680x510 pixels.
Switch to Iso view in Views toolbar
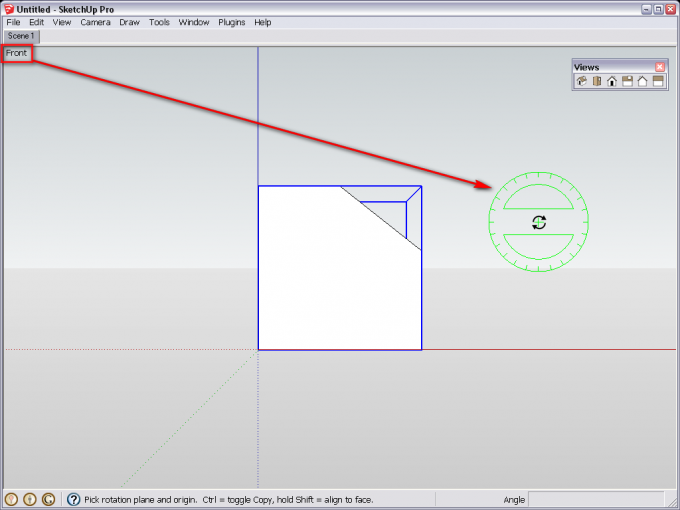point(581,82)
